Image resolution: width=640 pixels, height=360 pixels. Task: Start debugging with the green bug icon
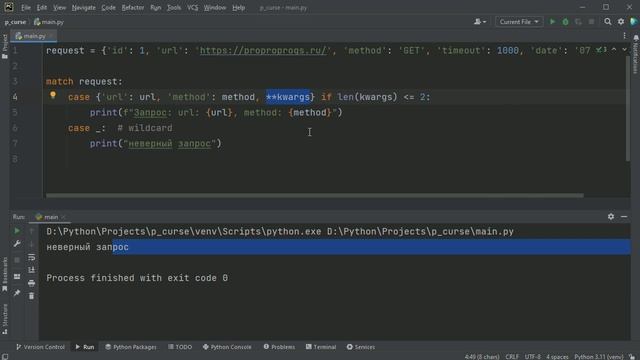[x=565, y=22]
